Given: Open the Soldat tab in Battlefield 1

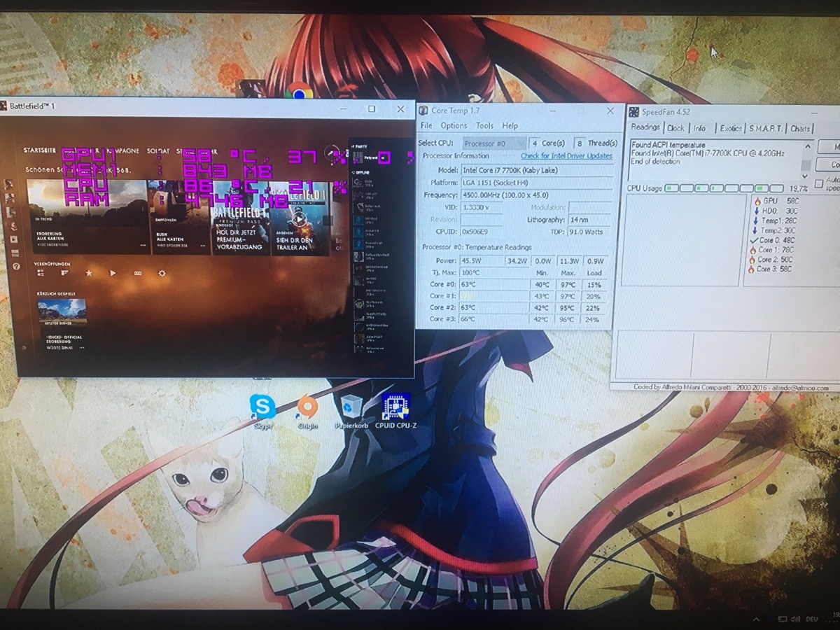Looking at the screenshot, I should point(157,150).
